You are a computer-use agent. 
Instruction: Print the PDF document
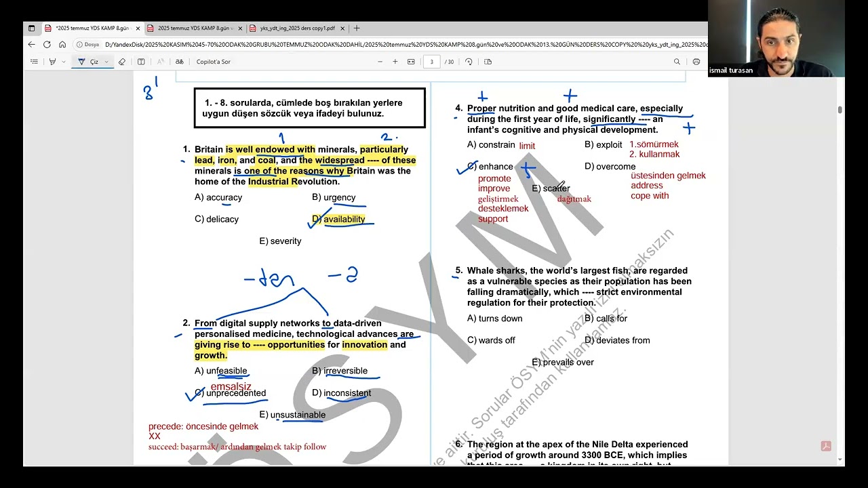(x=696, y=62)
